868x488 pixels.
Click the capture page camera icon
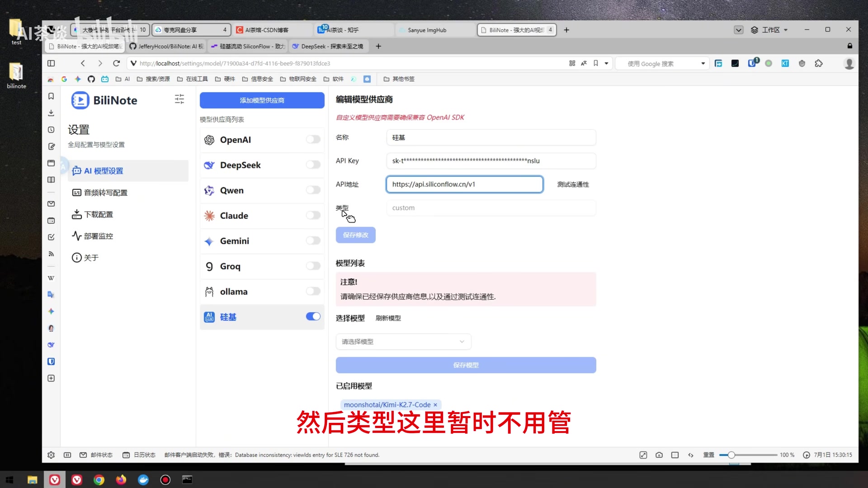659,455
